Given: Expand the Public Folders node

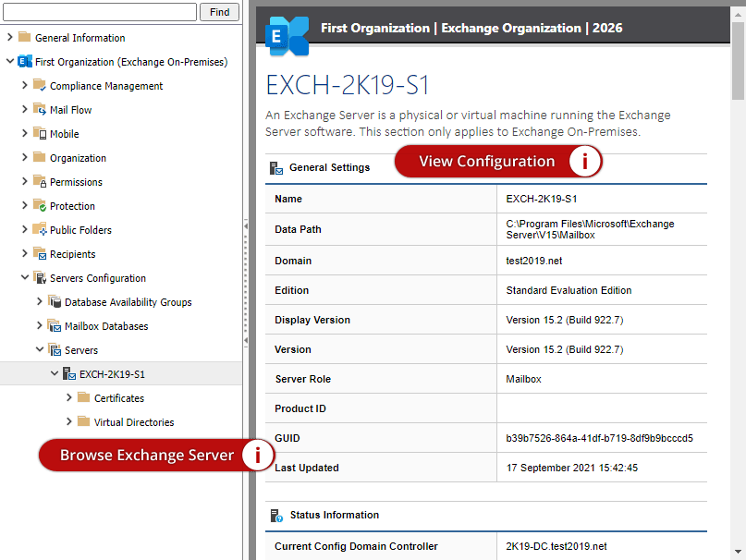Looking at the screenshot, I should [x=25, y=229].
